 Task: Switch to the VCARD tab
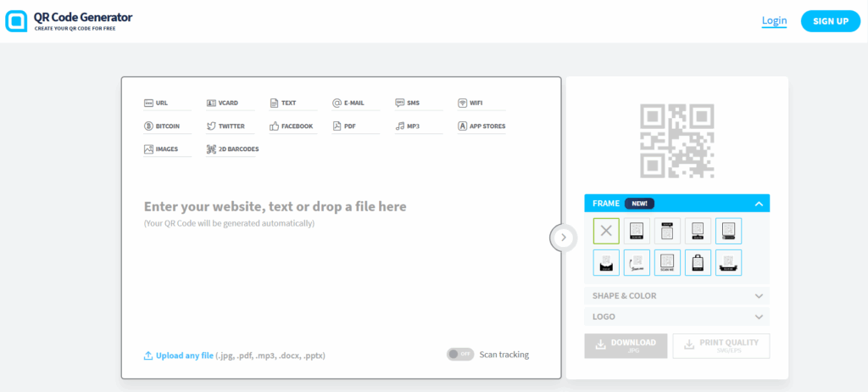[x=230, y=104]
